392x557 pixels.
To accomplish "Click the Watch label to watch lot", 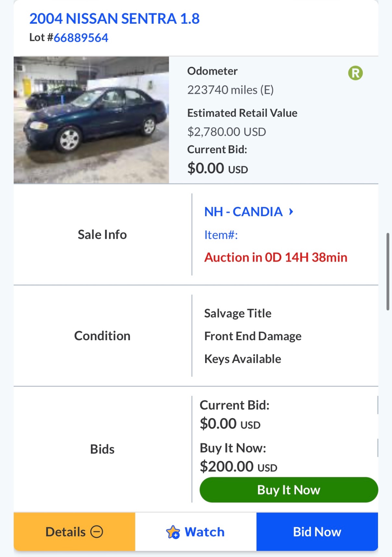I will point(204,532).
